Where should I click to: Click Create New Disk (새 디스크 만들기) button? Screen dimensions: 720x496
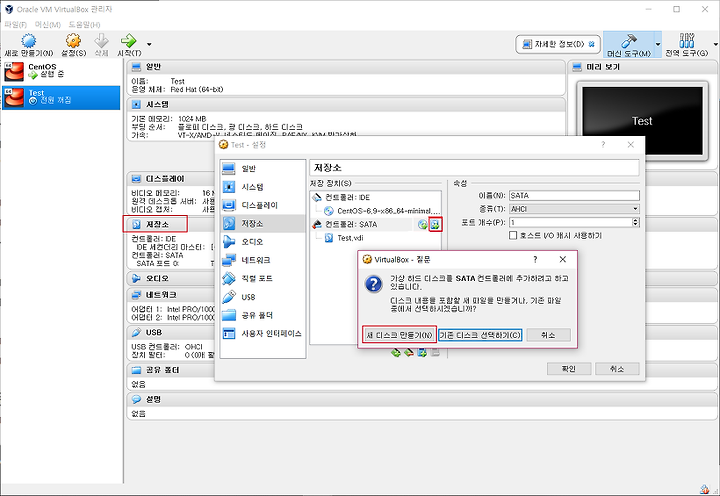(x=399, y=335)
